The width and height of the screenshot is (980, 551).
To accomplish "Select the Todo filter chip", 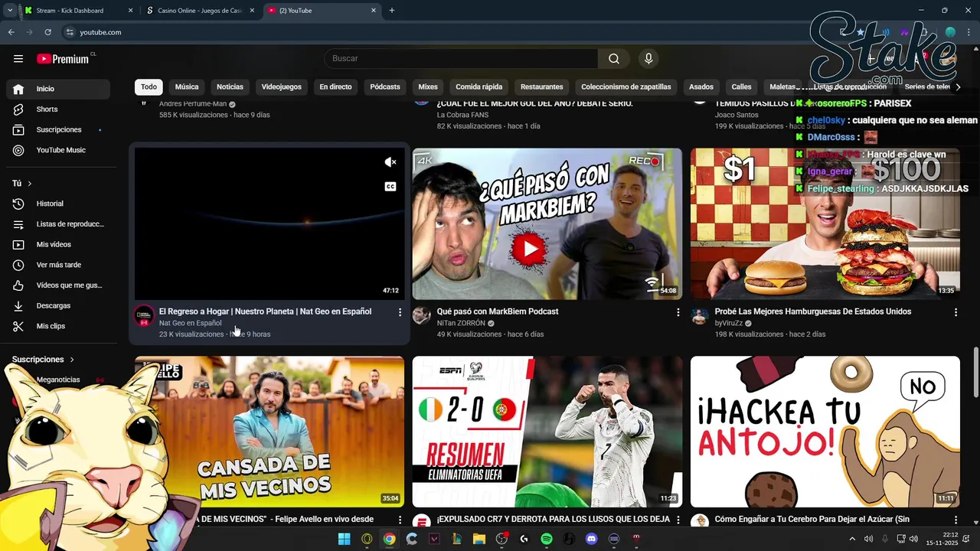I will pos(149,87).
